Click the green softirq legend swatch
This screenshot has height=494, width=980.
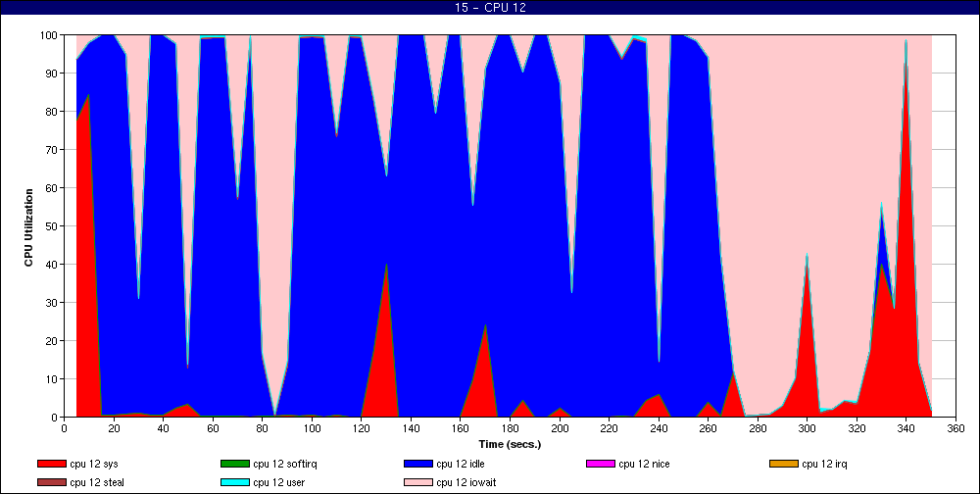point(234,464)
